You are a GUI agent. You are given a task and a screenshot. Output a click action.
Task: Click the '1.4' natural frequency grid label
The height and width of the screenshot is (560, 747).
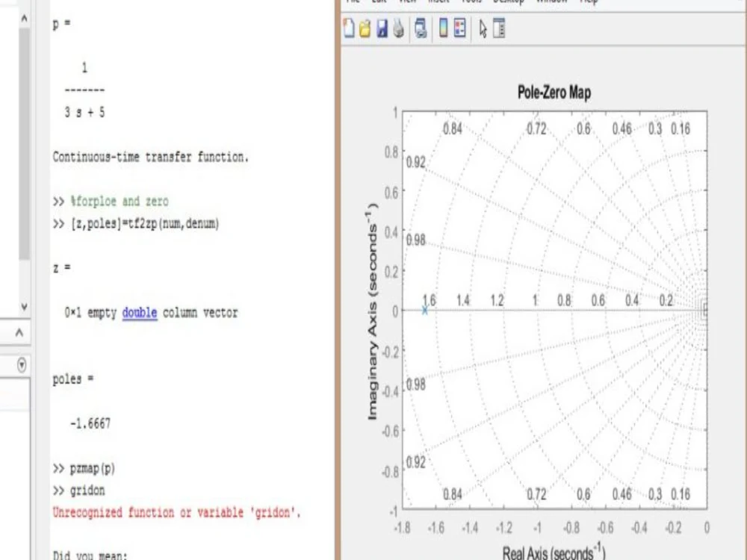tap(463, 300)
